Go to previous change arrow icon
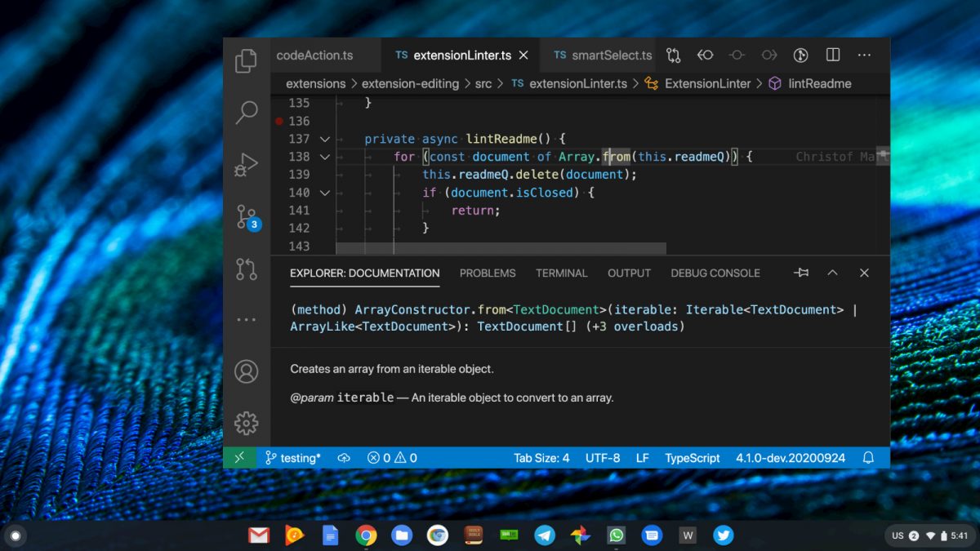 tap(705, 56)
